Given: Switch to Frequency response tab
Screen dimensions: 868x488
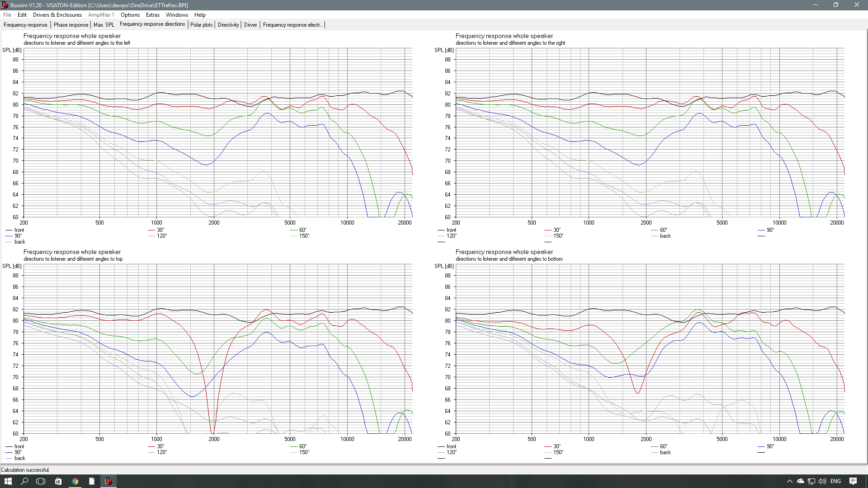Looking at the screenshot, I should coord(26,25).
